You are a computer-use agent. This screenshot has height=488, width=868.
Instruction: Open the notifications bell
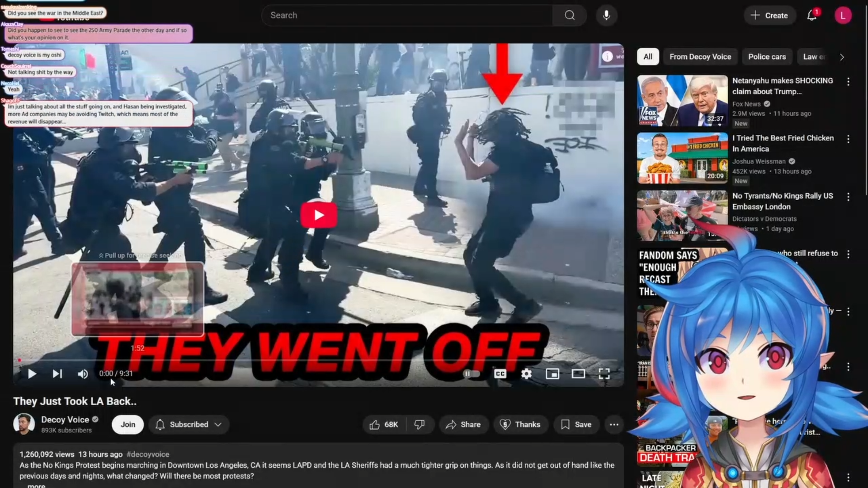tap(812, 15)
